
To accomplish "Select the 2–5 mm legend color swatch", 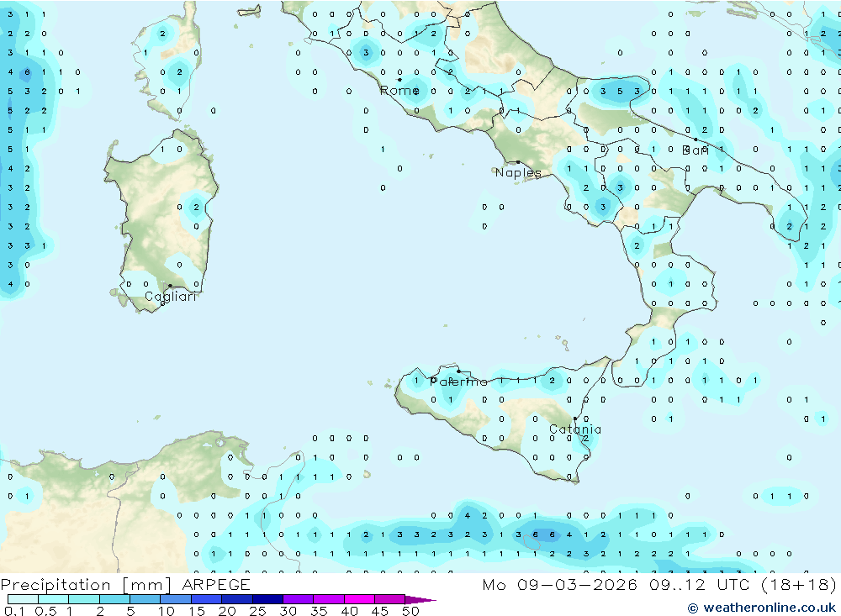I will coord(114,599).
